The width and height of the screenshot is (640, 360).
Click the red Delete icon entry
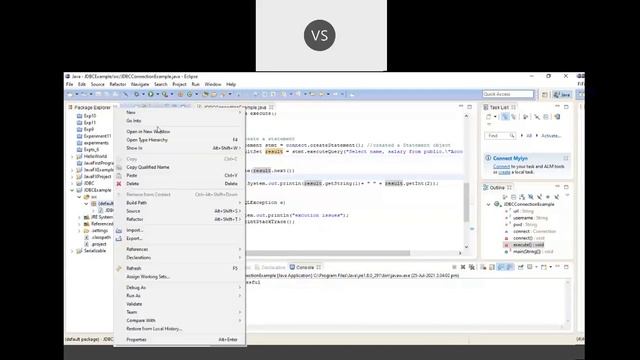119,184
